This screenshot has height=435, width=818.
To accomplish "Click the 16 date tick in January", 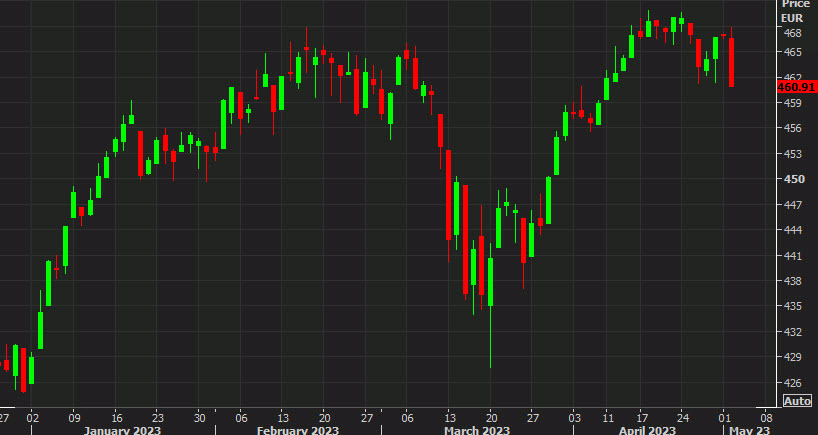I will 116,418.
